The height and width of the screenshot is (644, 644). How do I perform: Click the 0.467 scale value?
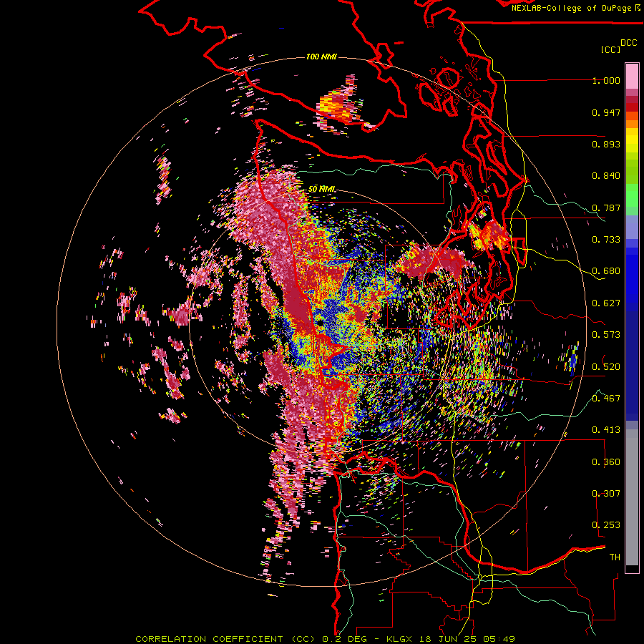coord(606,398)
